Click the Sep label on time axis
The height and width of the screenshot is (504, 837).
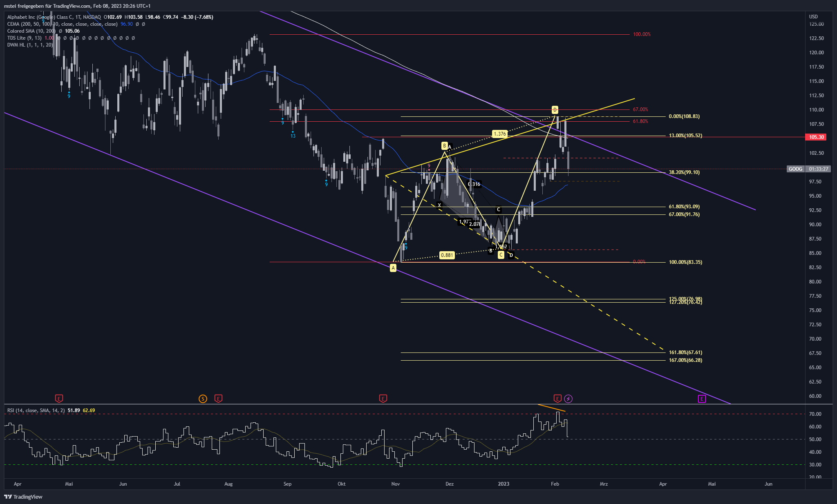287,484
